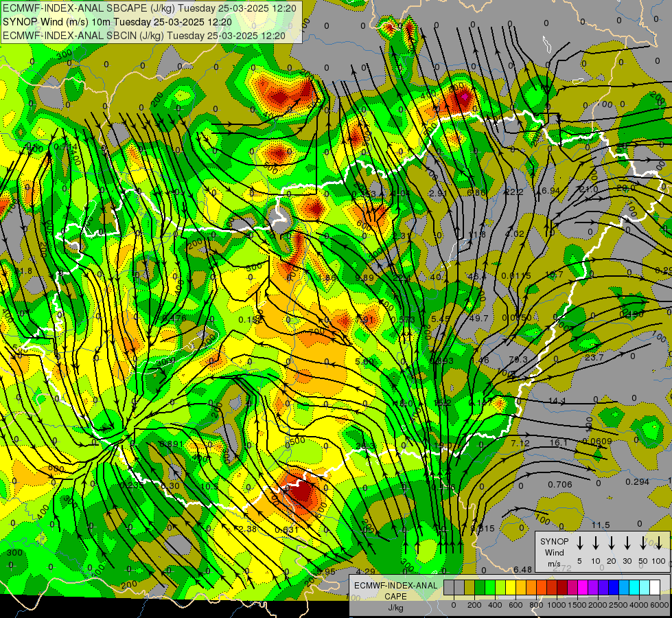This screenshot has height=618, width=672.
Task: Pick the dark red 1000 J/kg legend swatch
Action: (x=562, y=587)
